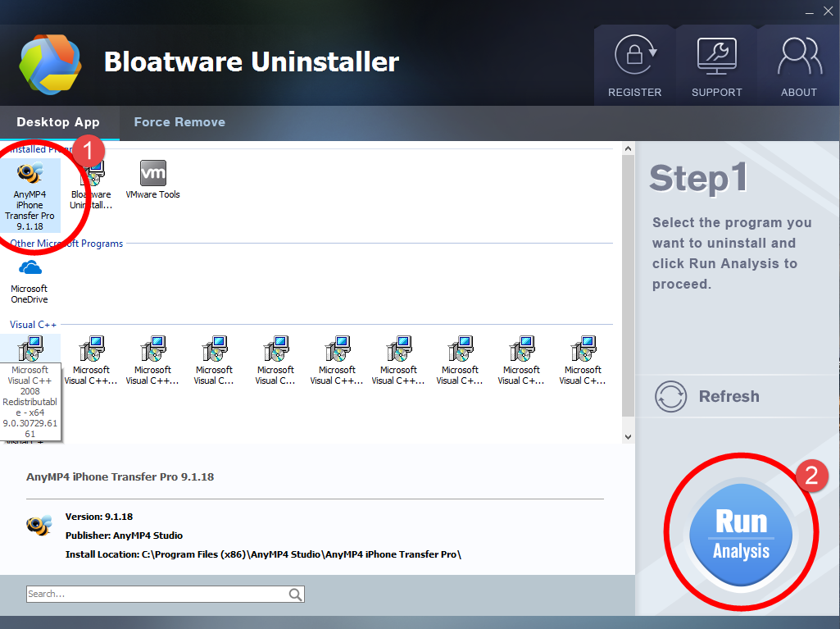The height and width of the screenshot is (629, 840).
Task: Click the Install Location path text
Action: click(x=263, y=554)
